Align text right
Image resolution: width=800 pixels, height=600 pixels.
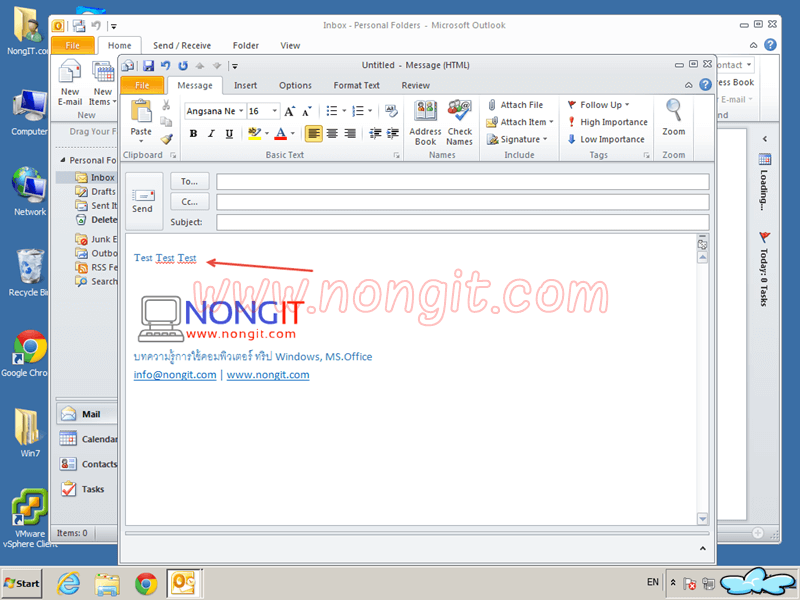pyautogui.click(x=350, y=134)
